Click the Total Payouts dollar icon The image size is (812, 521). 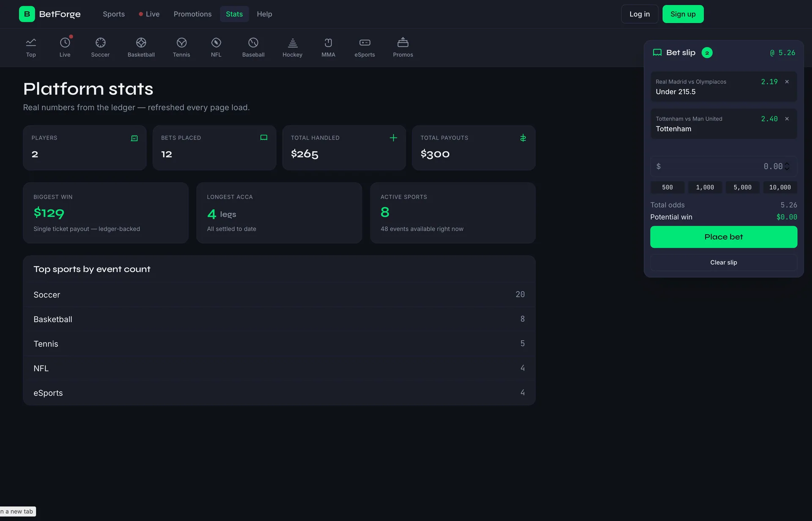point(523,138)
